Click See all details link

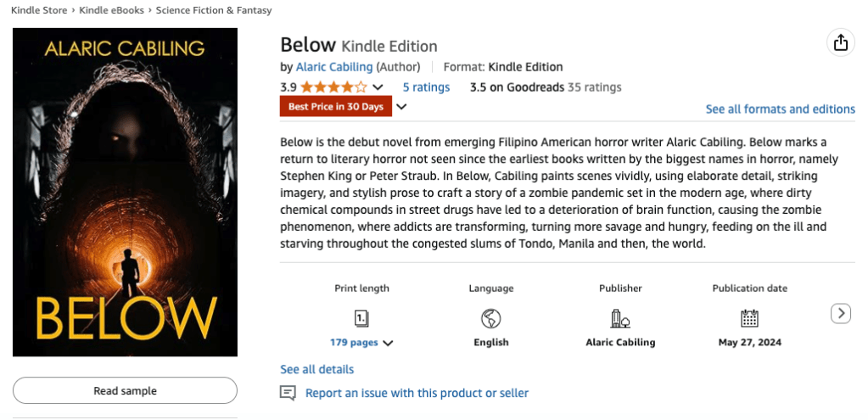point(316,369)
